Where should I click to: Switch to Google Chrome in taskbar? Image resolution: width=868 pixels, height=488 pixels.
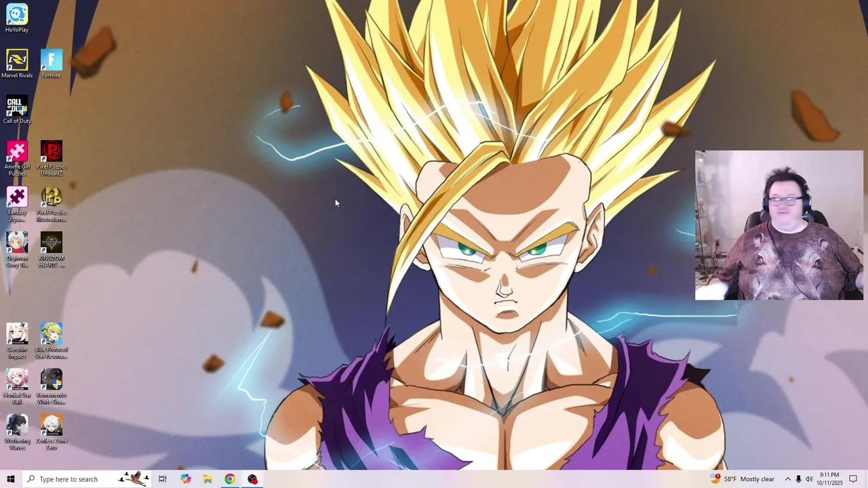pyautogui.click(x=230, y=479)
